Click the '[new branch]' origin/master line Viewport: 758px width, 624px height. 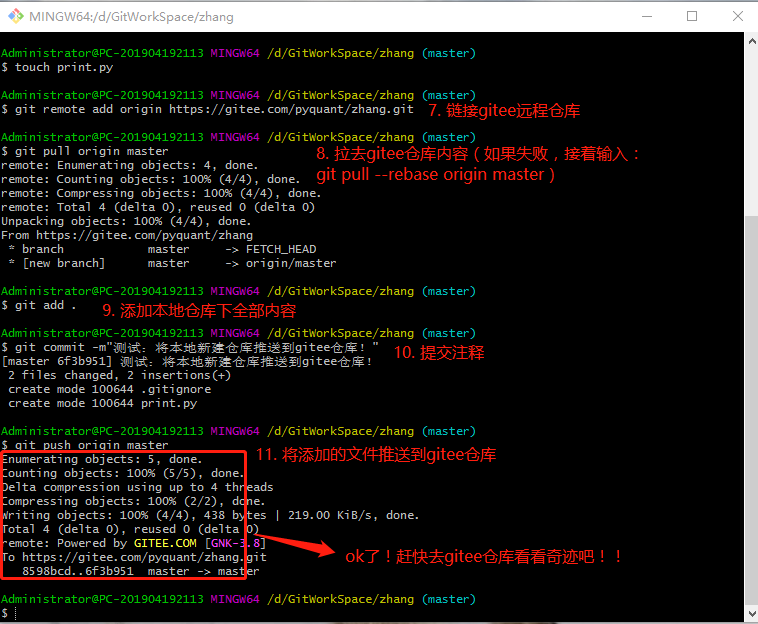point(172,263)
